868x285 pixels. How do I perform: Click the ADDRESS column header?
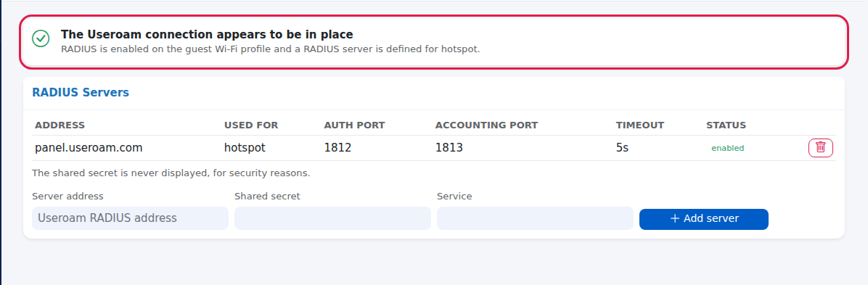click(x=60, y=125)
